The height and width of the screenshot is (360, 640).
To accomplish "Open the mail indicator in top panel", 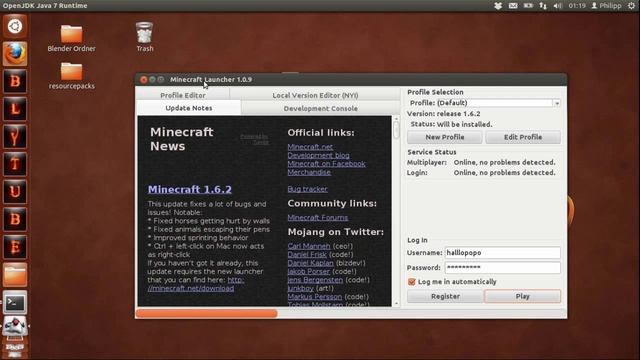I will tap(513, 6).
